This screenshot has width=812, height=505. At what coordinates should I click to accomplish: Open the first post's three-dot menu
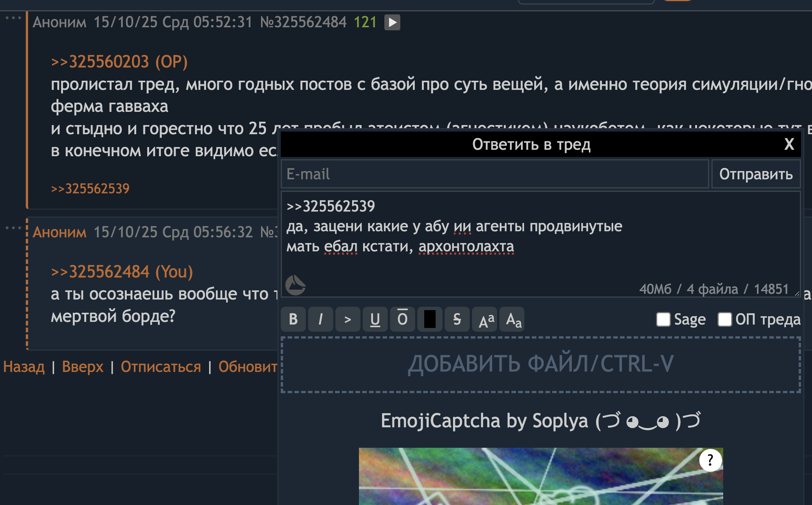[x=13, y=18]
